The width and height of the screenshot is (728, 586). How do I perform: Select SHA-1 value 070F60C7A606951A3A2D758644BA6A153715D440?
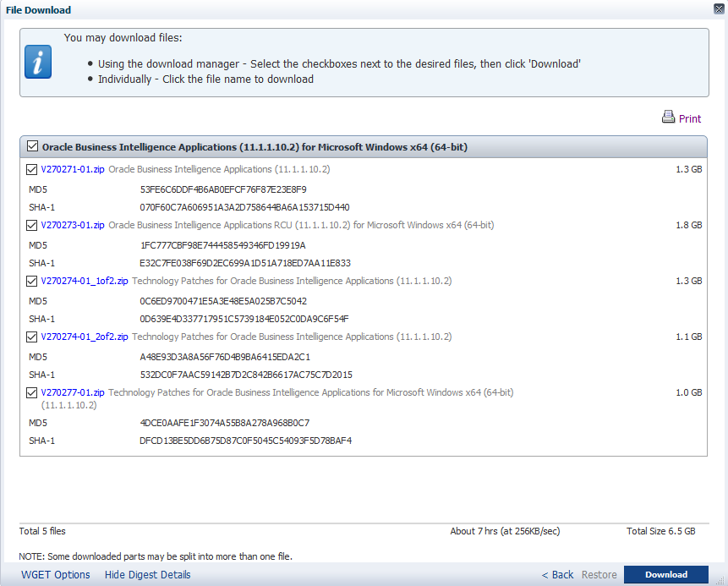[x=244, y=207]
